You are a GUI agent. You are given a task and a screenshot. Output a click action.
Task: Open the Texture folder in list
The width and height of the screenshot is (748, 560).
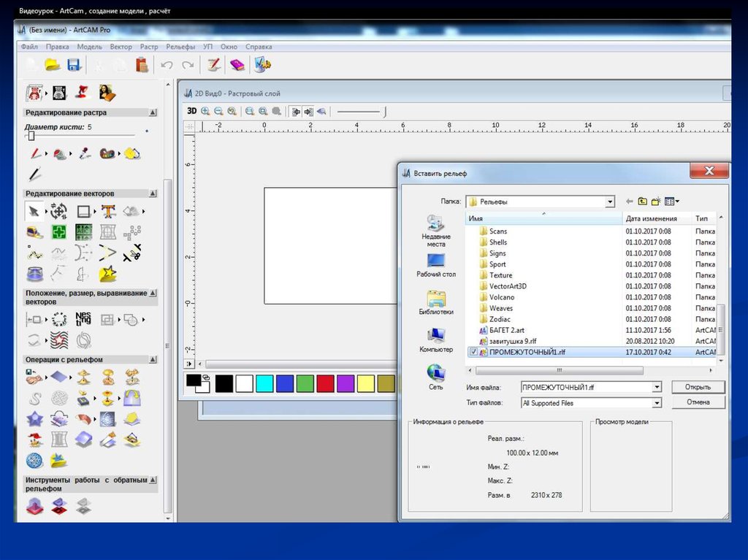click(500, 275)
